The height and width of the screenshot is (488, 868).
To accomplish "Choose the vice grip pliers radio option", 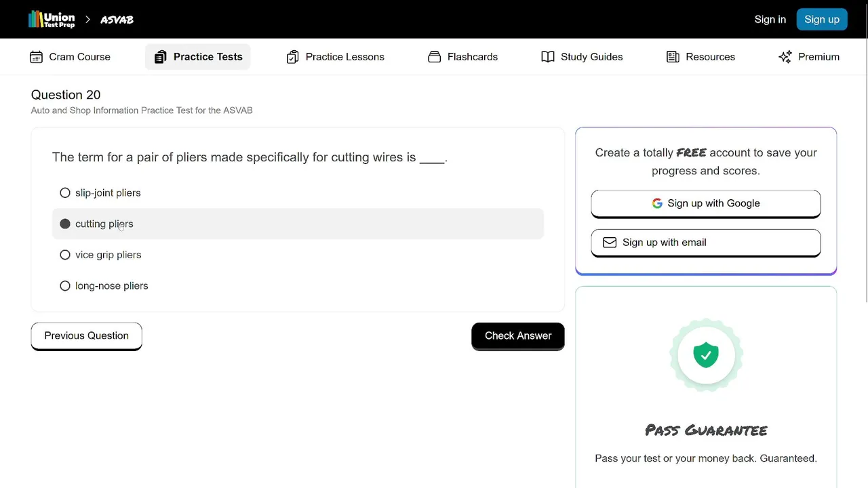I will (x=65, y=255).
